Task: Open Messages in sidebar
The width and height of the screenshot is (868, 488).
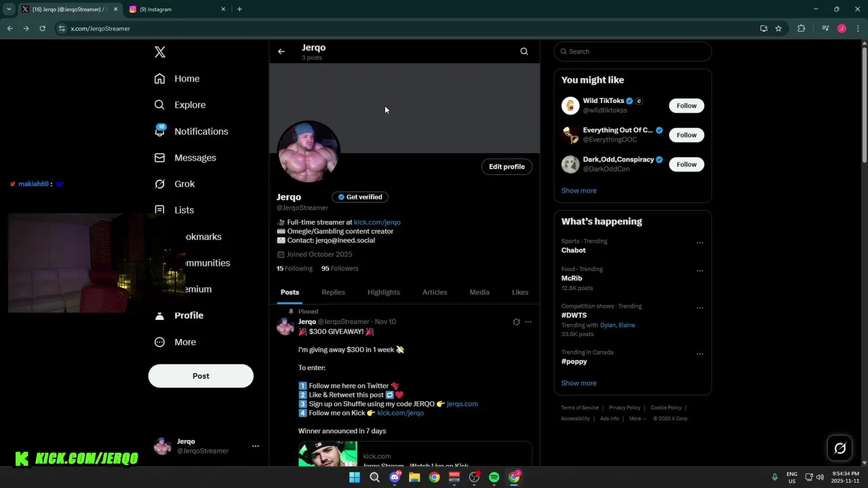Action: click(185, 158)
